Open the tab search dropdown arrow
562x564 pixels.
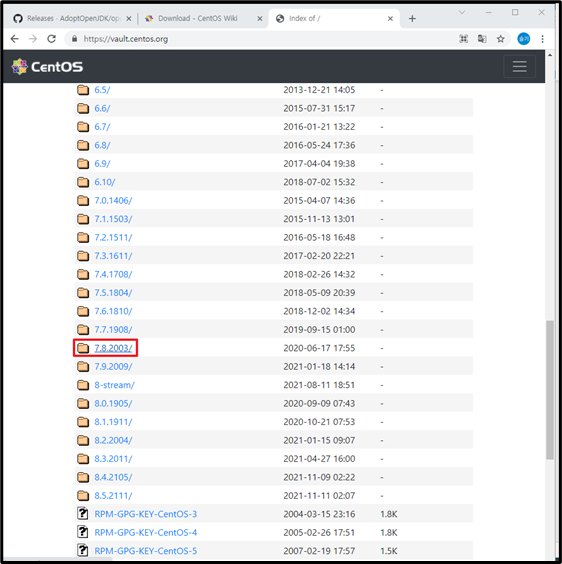[462, 13]
